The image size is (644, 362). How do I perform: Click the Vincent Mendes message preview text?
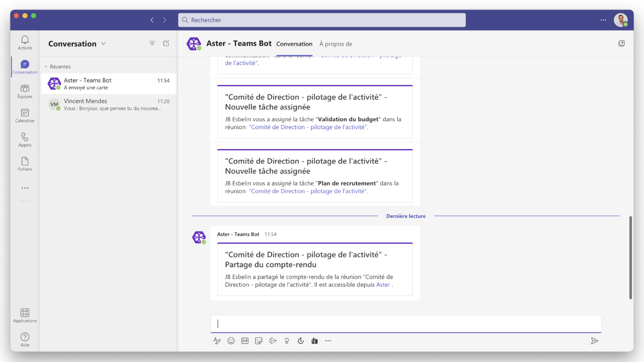113,108
